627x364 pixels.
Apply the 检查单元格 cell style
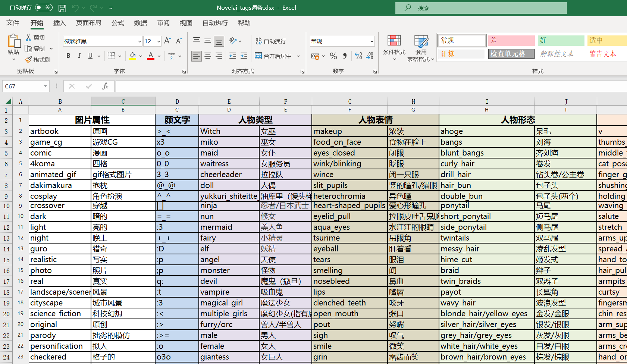point(511,54)
